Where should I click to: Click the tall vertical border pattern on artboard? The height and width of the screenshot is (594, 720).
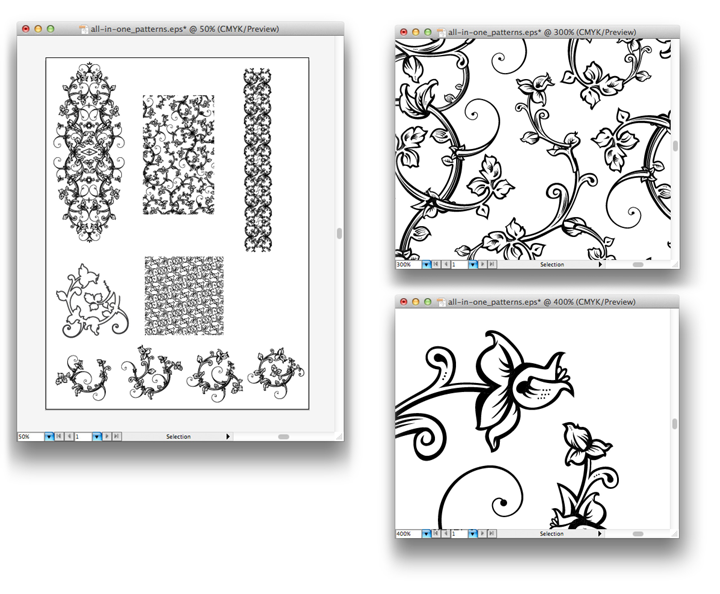pos(257,160)
